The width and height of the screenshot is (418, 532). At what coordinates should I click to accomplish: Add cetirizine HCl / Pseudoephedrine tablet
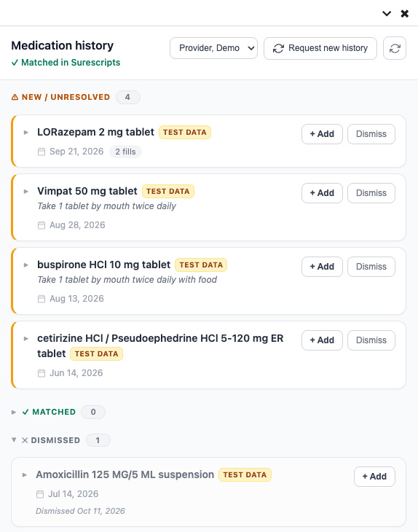[x=322, y=340]
